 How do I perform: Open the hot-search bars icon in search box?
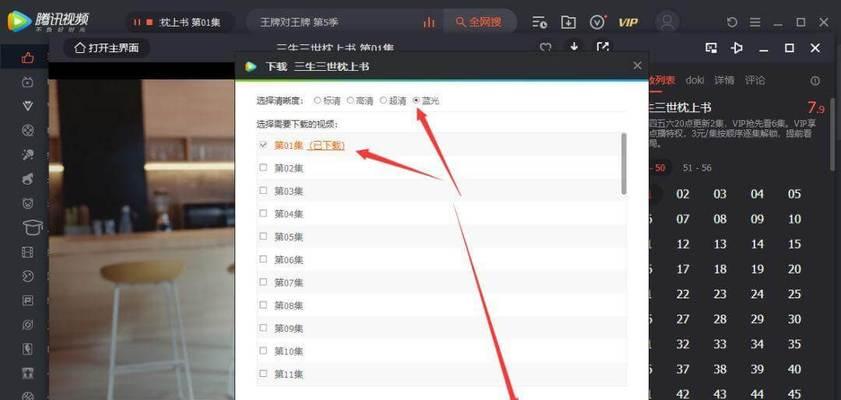point(429,23)
